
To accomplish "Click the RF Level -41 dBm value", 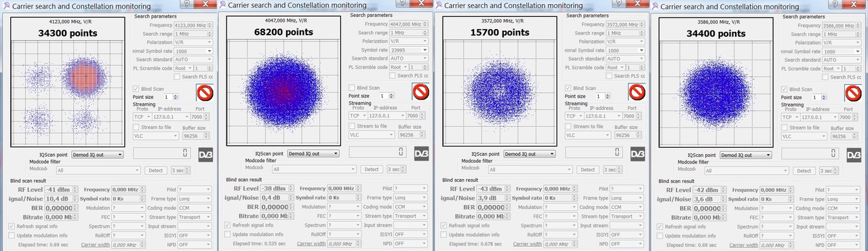I will [x=60, y=189].
